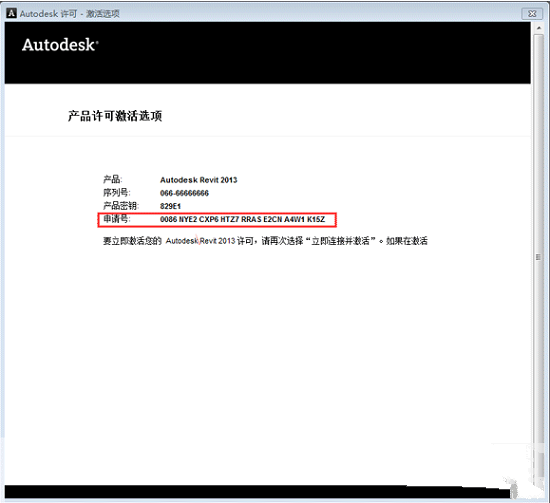Viewport: 550px width, 503px height.
Task: Click the window title 'Autodesk 许可 - 激活选项'
Action: [x=69, y=14]
